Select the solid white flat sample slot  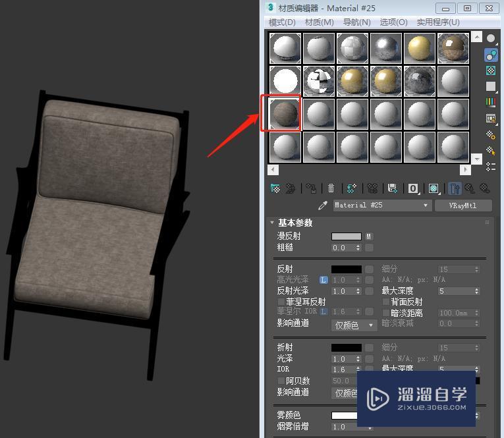(x=285, y=81)
